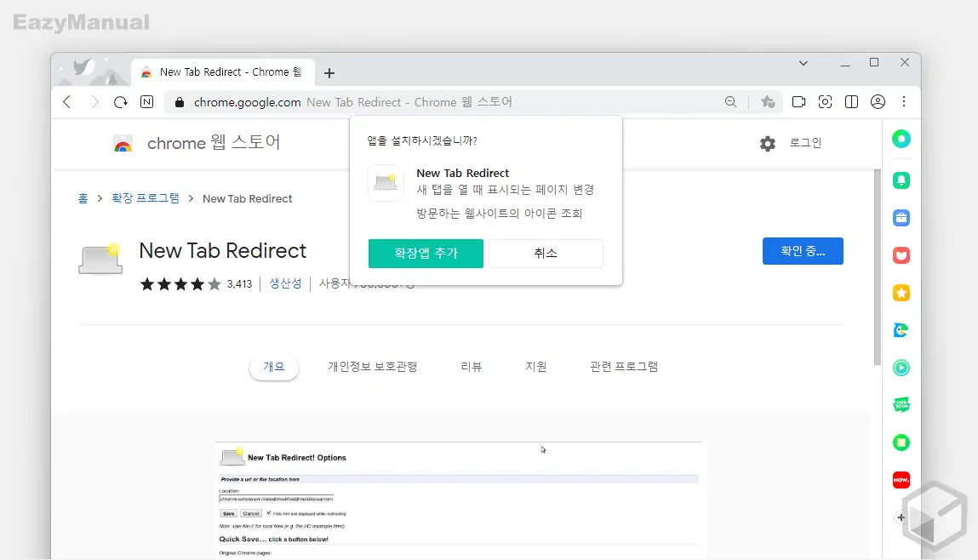The image size is (978, 560).
Task: Click 확장 프로그램 breadcrumb link
Action: pos(146,198)
